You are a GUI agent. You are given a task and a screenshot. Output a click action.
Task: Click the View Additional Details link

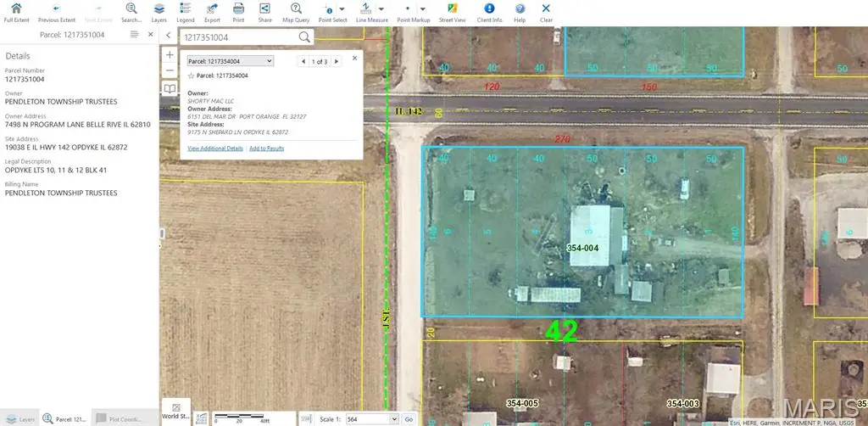pyautogui.click(x=215, y=149)
